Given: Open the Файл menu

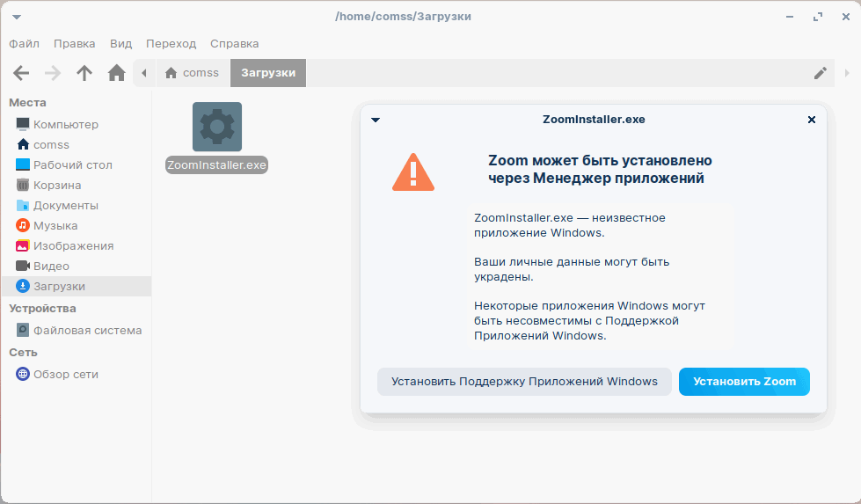Looking at the screenshot, I should point(24,43).
